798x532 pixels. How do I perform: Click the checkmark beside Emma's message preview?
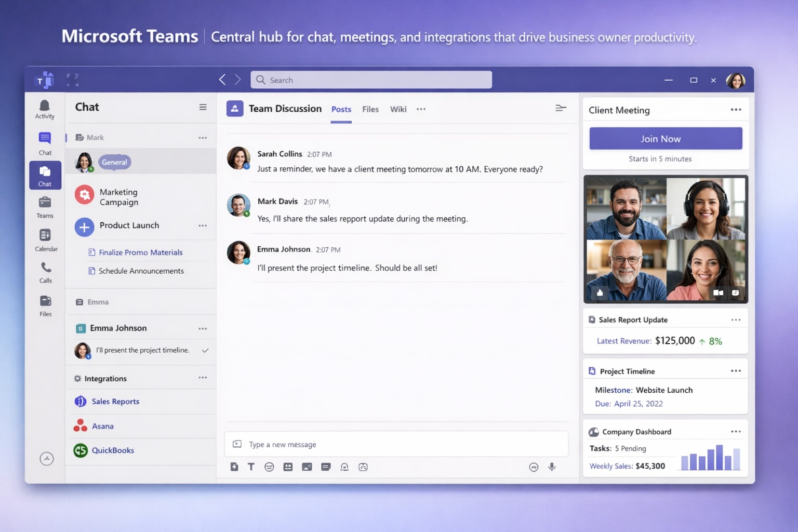point(205,350)
